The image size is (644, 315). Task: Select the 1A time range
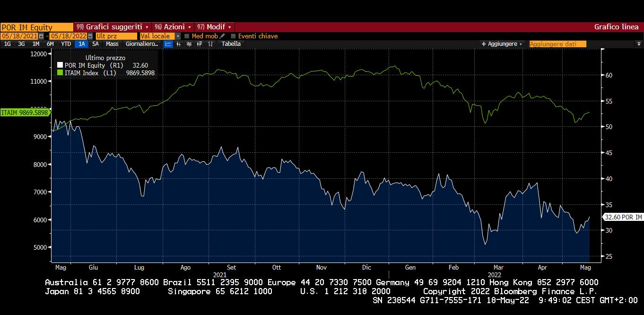pos(82,44)
